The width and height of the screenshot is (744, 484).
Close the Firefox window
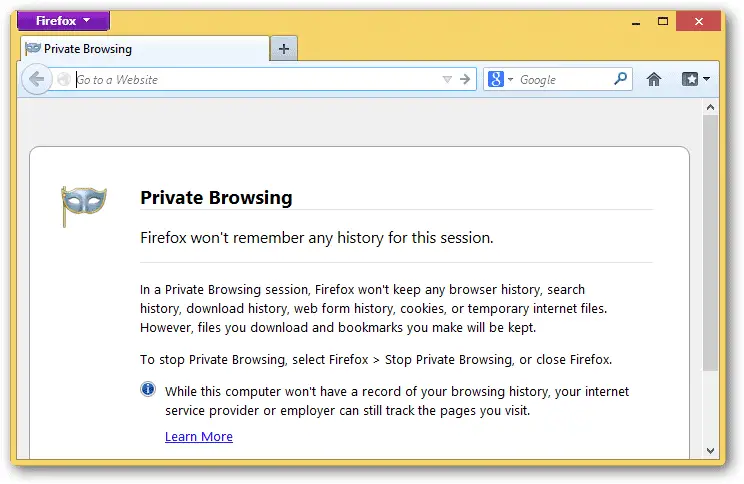(x=698, y=21)
